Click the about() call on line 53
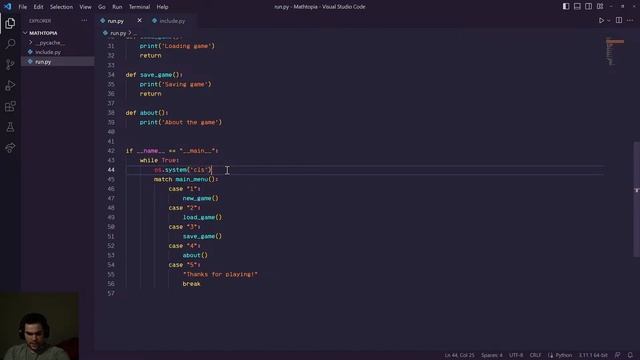Image resolution: width=640 pixels, height=360 pixels. [195, 255]
